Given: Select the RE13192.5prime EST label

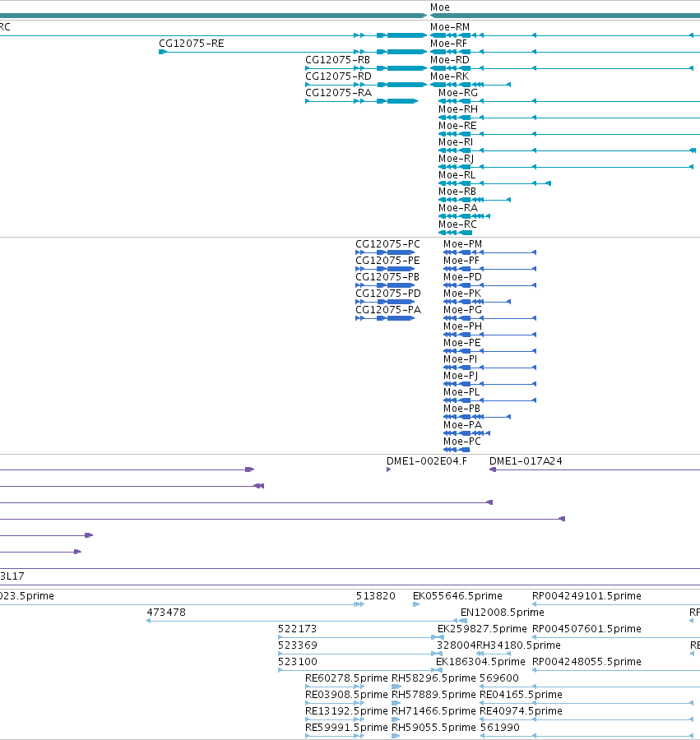Looking at the screenshot, I should 346,711.
